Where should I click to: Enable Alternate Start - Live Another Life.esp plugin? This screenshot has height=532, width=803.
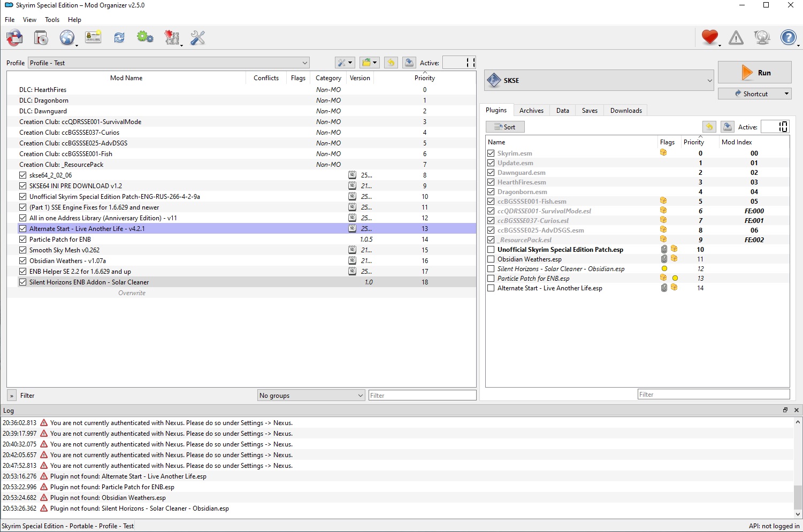(x=491, y=288)
